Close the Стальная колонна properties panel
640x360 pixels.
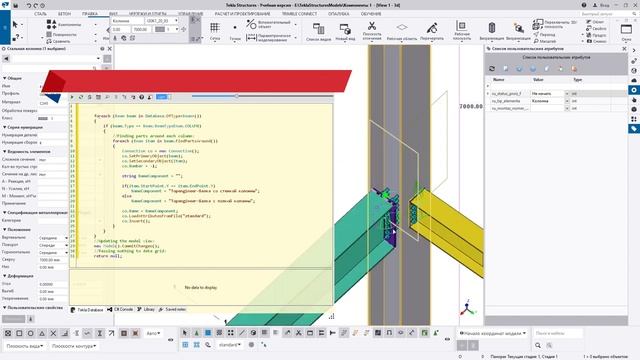109,49
